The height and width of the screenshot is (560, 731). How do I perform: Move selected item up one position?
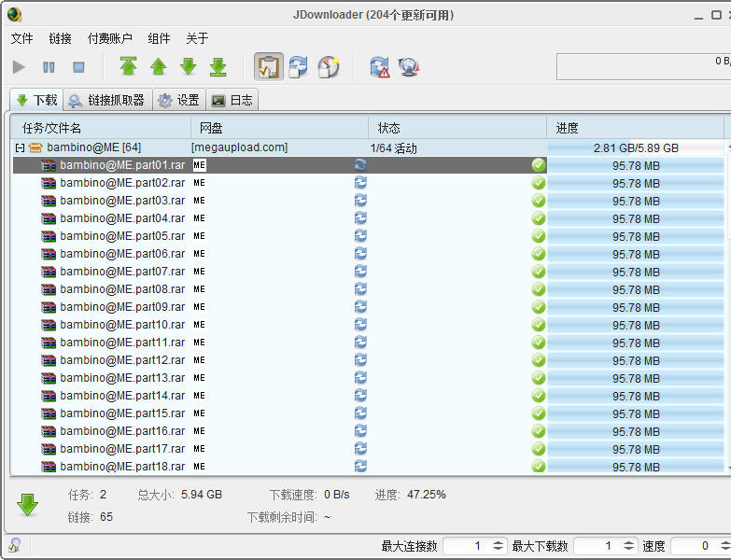tap(159, 66)
